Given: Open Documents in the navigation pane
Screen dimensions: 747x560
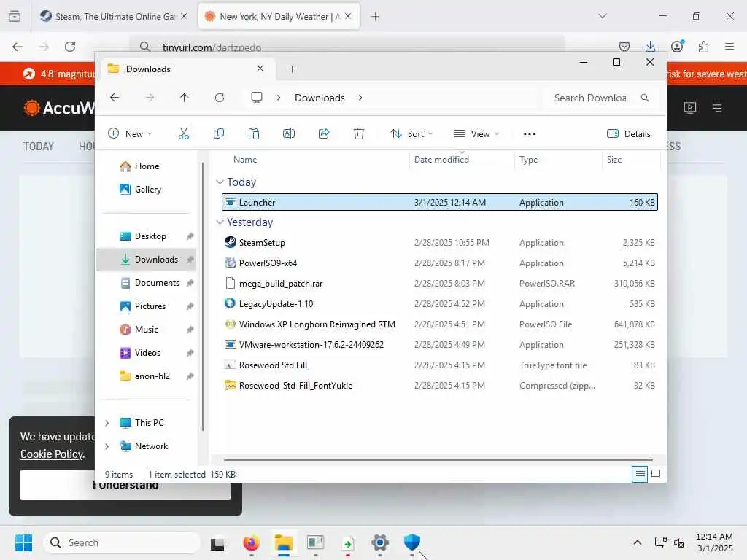Looking at the screenshot, I should pyautogui.click(x=147, y=283).
